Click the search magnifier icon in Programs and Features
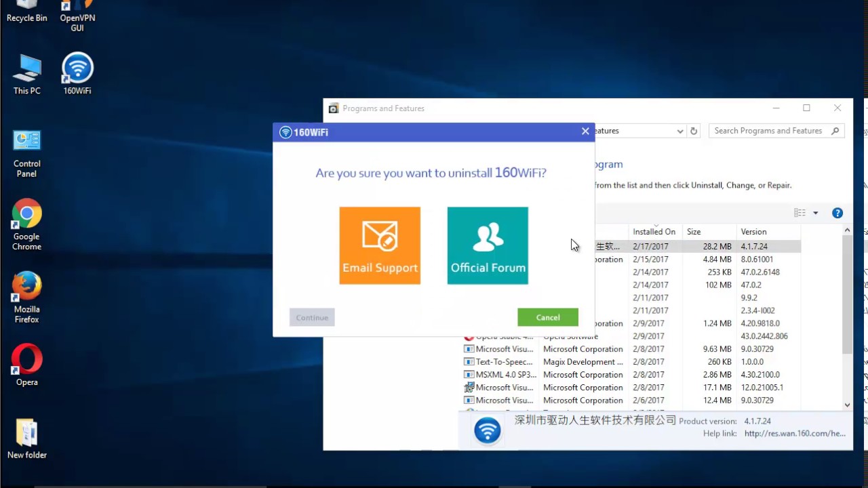The image size is (868, 488). [x=835, y=131]
